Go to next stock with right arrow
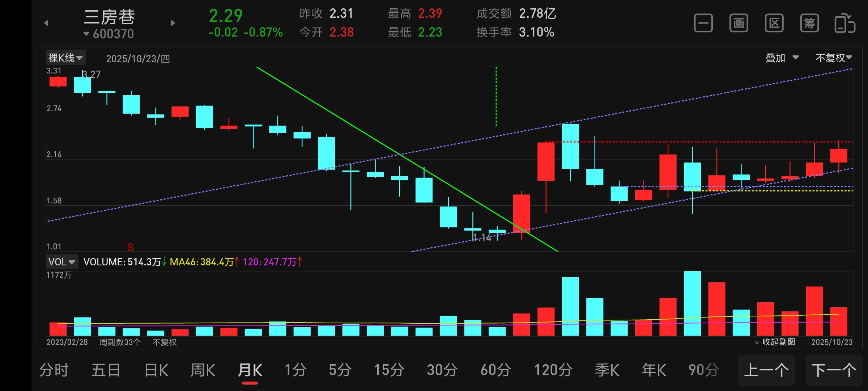This screenshot has height=391, width=868. pos(173,23)
